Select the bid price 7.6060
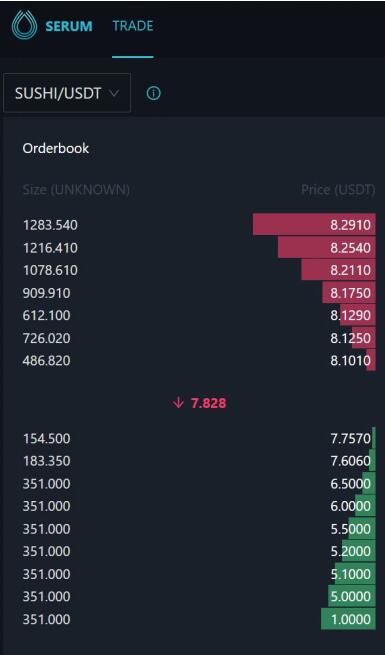This screenshot has width=385, height=655. pos(350,461)
